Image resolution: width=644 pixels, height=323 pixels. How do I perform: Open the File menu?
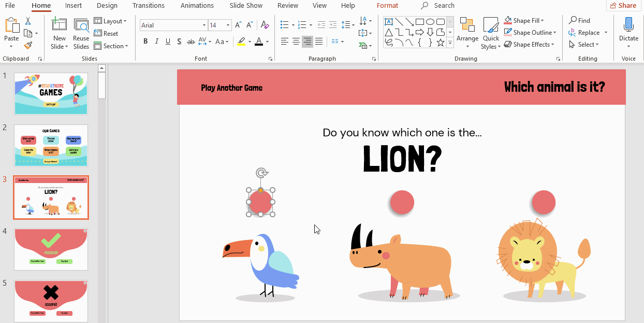pyautogui.click(x=10, y=6)
